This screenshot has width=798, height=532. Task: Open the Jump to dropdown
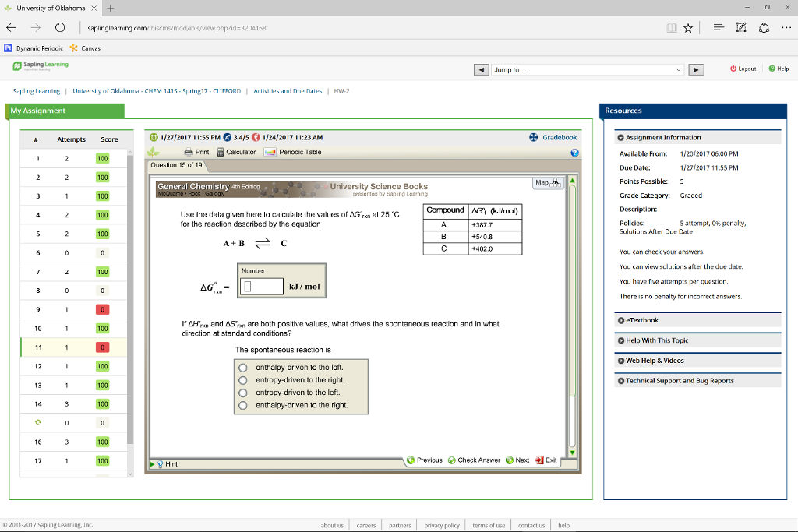587,69
